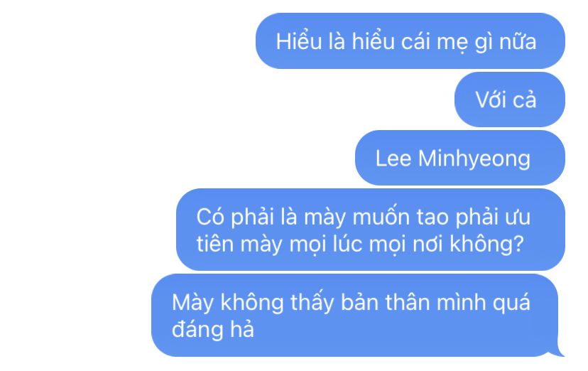Click the "Hiểu là hiểu cái mẹ gì nữa" message bubble
Viewport: 588px width, 371px height.
pos(410,41)
